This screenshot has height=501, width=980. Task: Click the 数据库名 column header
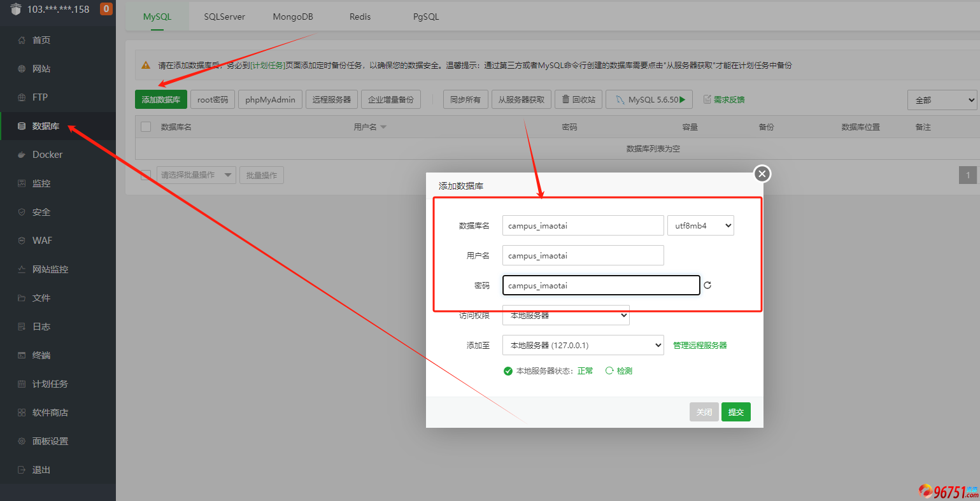coord(176,127)
